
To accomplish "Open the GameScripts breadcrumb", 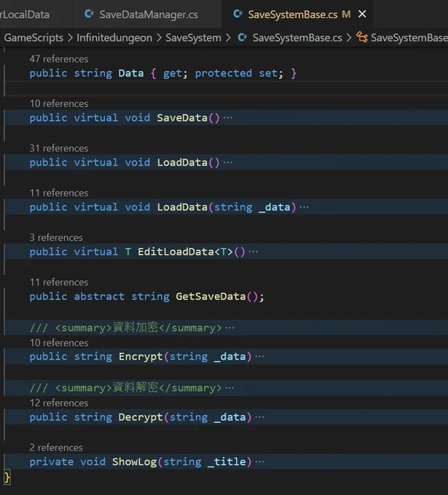I will (34, 38).
